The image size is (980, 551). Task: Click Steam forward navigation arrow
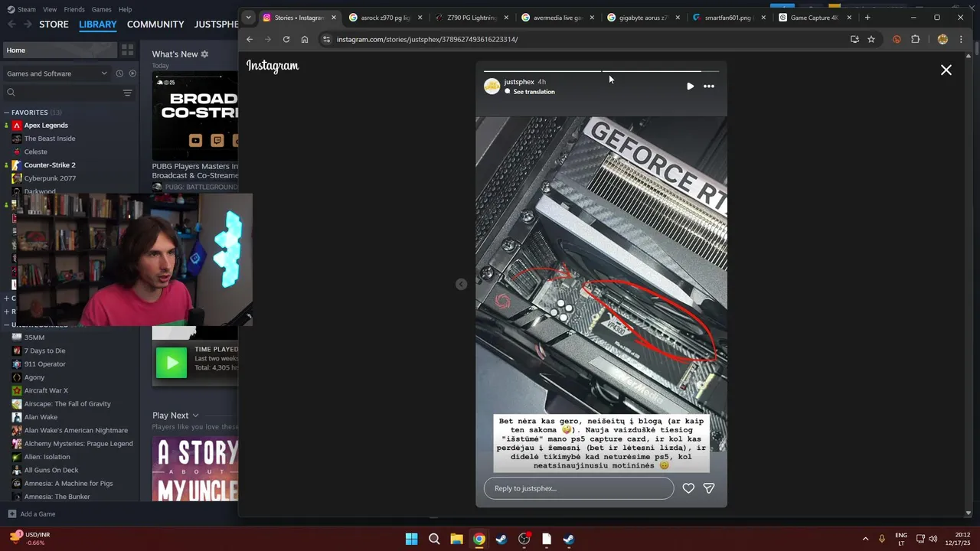click(x=28, y=24)
